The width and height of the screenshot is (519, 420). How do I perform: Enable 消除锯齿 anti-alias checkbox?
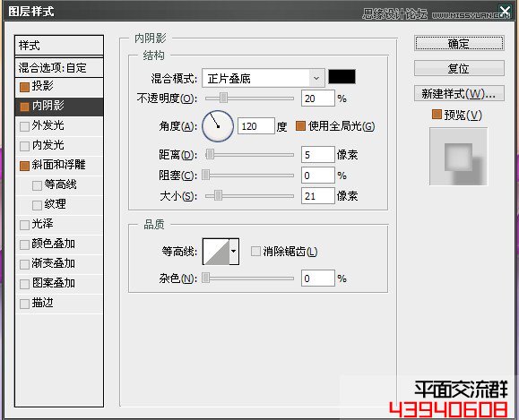pyautogui.click(x=255, y=251)
